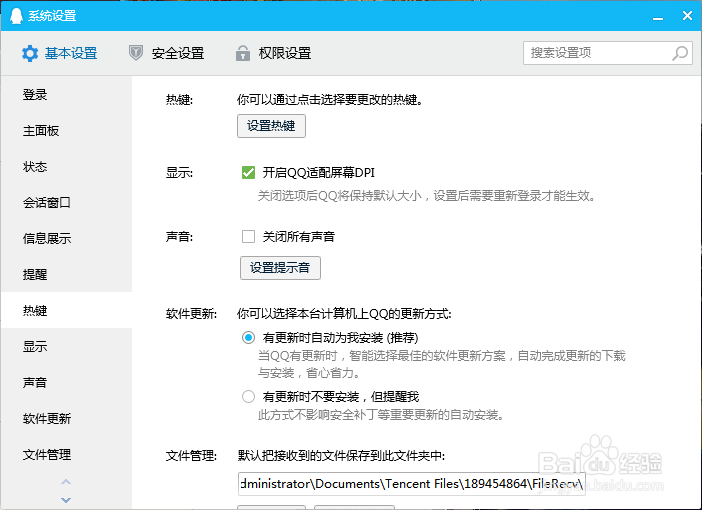Screen dimensions: 702x510
Task: Select the highlighted 热键 sidebar item
Action: pos(66,310)
